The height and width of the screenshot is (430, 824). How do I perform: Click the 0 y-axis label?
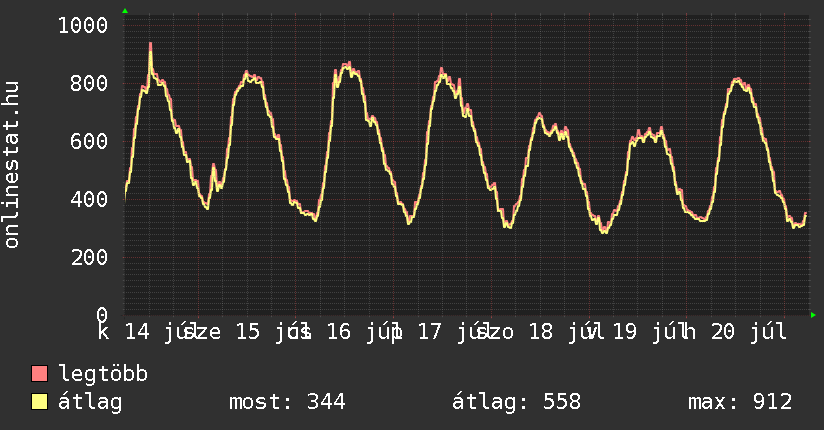coord(102,315)
